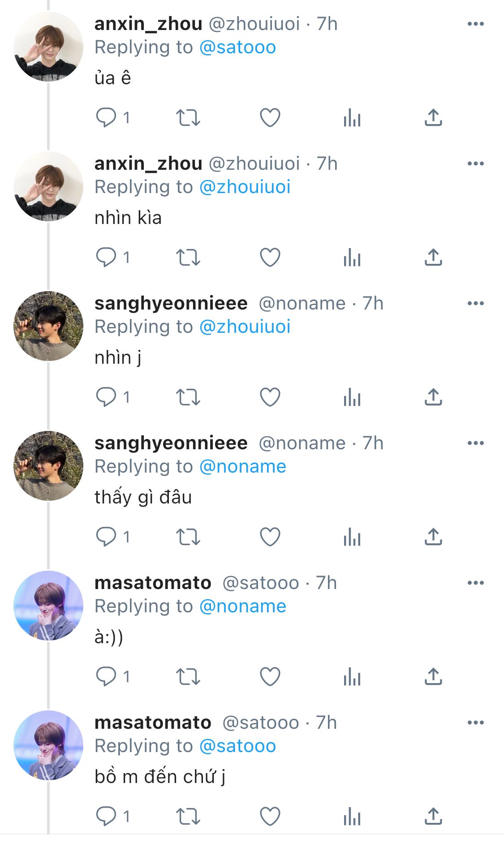Open @noname mention in "thấy gì đâu" reply
This screenshot has height=843, width=504.
tap(242, 467)
